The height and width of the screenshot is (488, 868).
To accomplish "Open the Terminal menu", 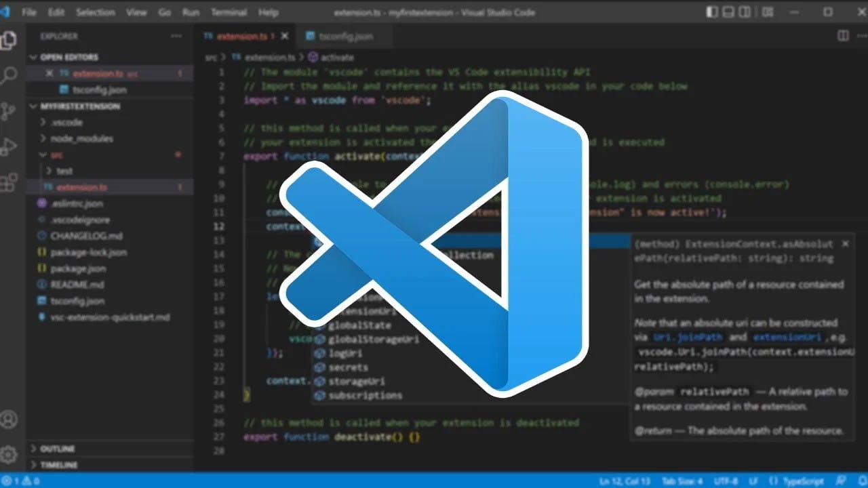I will (x=230, y=12).
